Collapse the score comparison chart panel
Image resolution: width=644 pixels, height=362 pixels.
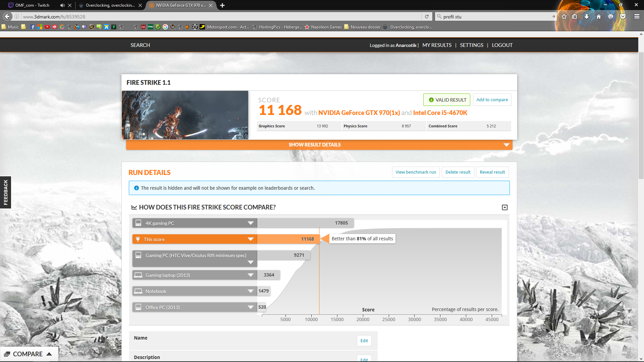504,207
